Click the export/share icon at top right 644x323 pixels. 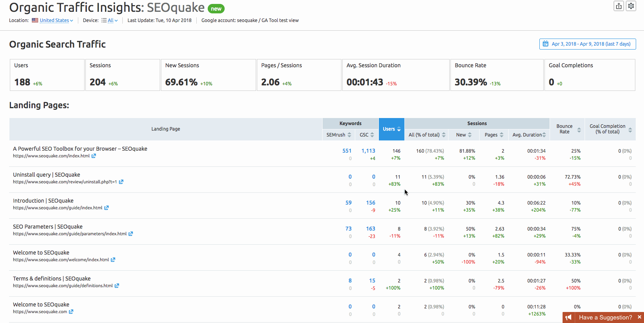619,6
